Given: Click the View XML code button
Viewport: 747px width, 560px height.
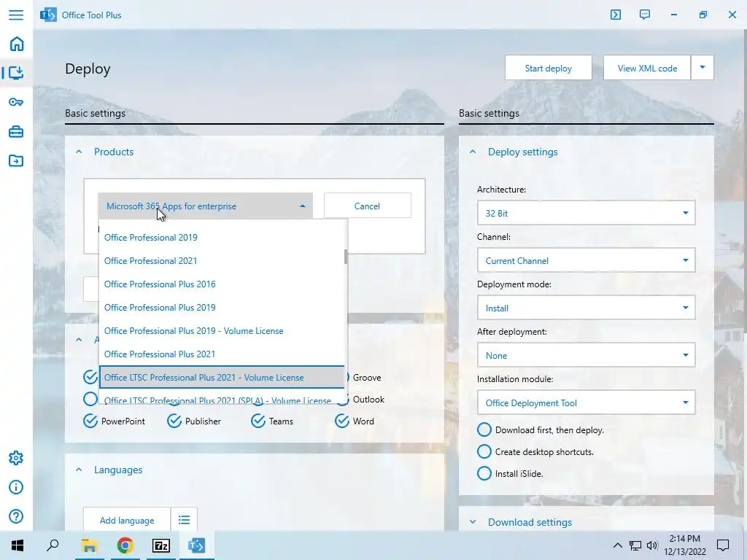Looking at the screenshot, I should click(647, 68).
